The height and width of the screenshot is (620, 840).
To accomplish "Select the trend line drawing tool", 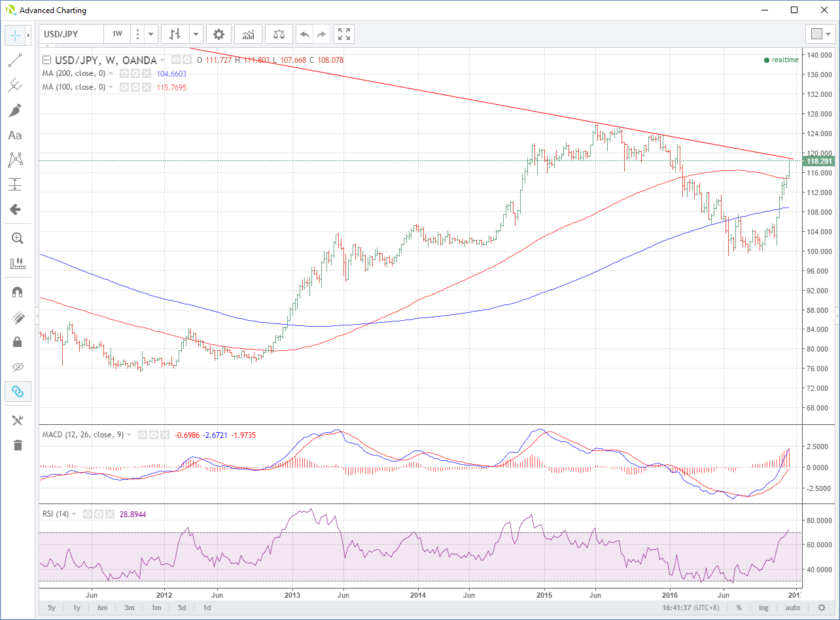I will pos(15,60).
